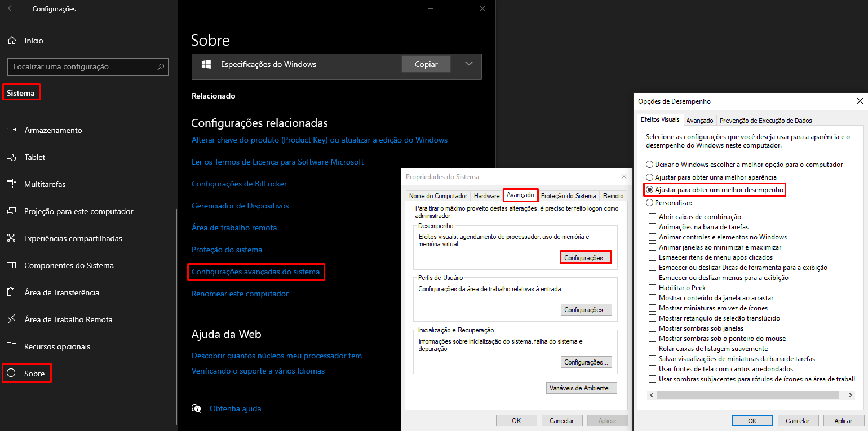
Task: Select the Tablet icon in the sidebar
Action: point(11,157)
